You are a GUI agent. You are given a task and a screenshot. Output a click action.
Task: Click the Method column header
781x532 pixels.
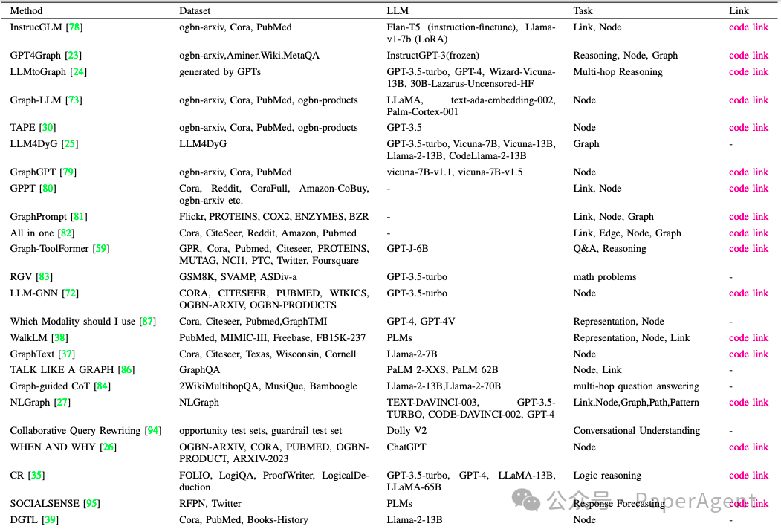[x=27, y=10]
